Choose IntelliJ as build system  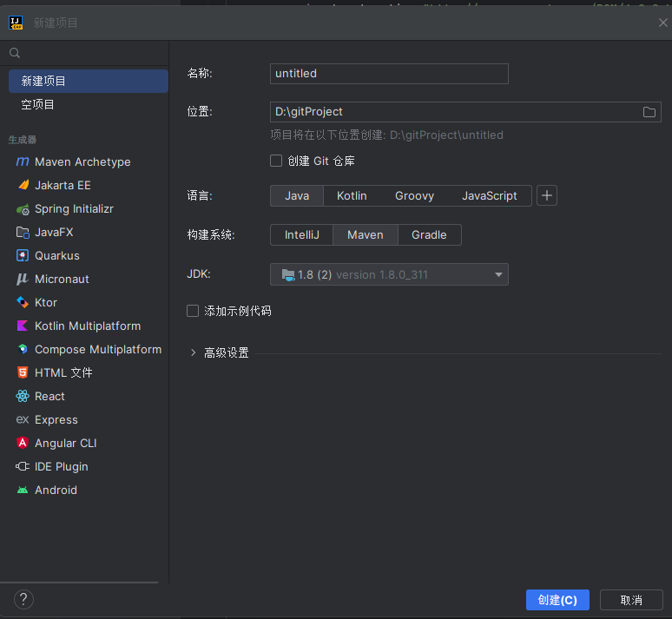(302, 235)
